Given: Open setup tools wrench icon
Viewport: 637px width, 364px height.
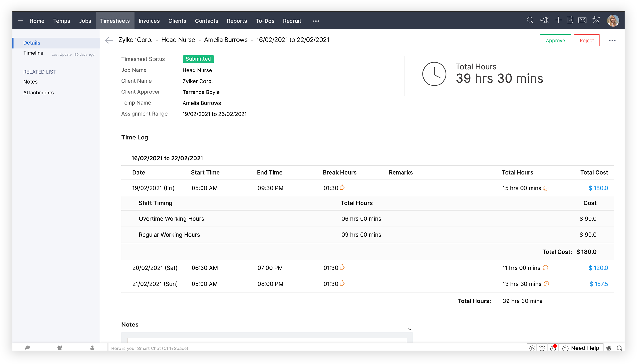Looking at the screenshot, I should click(x=596, y=20).
